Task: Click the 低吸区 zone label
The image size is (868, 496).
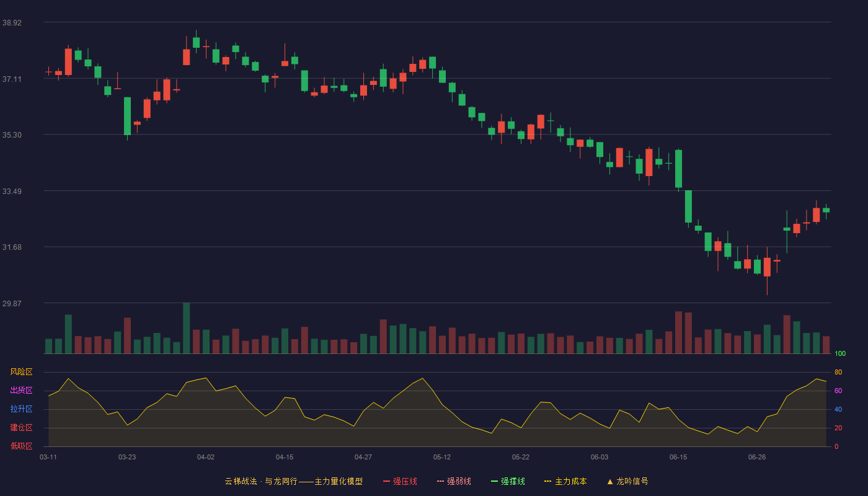Action: [21, 446]
